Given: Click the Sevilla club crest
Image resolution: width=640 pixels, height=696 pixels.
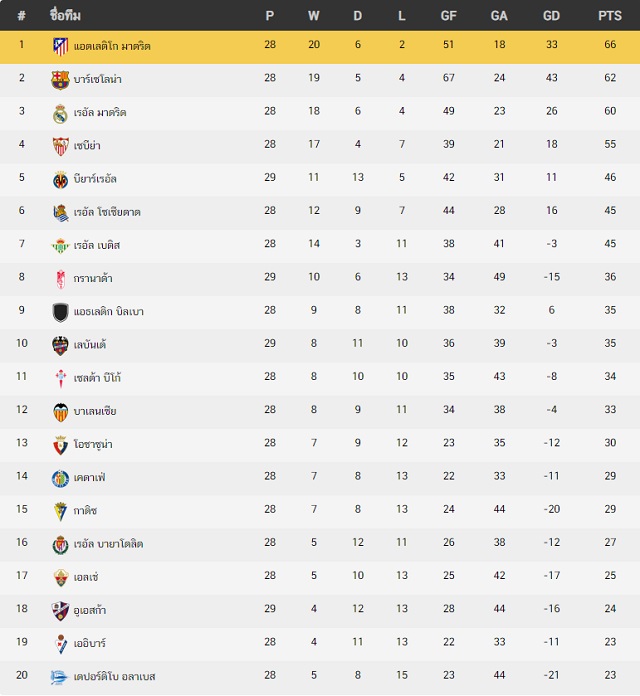Looking at the screenshot, I should pyautogui.click(x=60, y=146).
